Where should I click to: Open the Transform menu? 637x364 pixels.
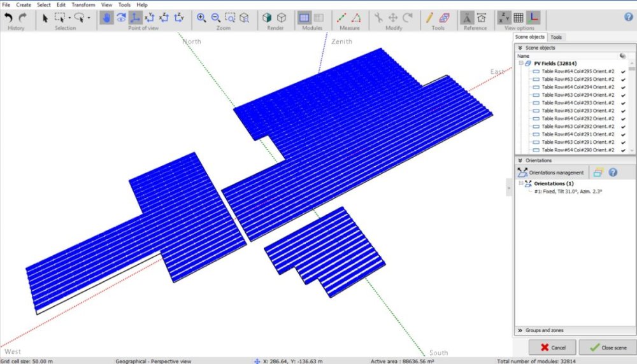pyautogui.click(x=83, y=4)
